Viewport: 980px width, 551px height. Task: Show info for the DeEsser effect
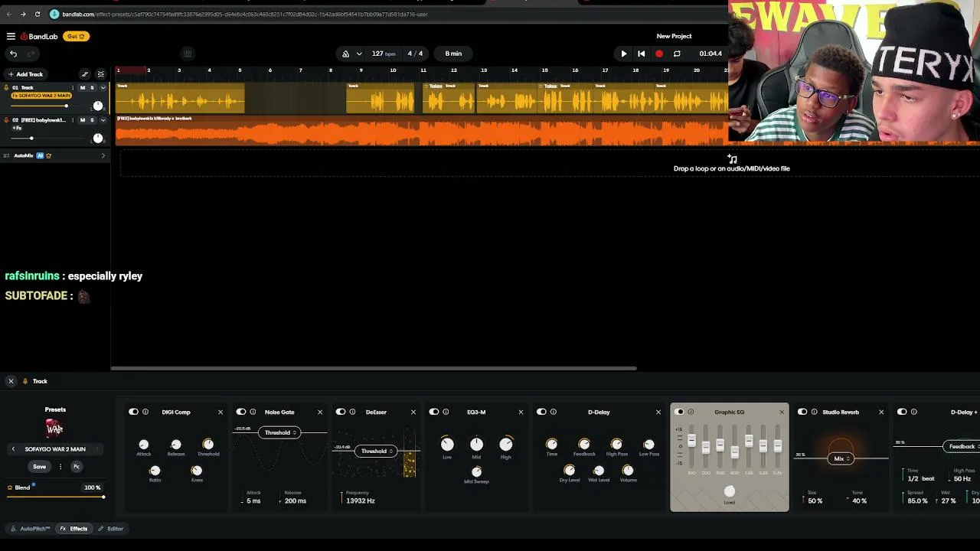[352, 412]
